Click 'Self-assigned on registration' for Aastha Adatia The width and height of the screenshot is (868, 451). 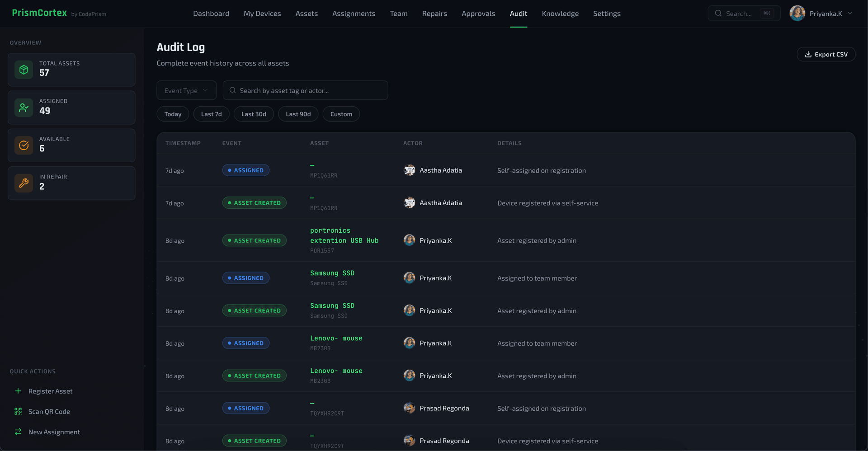pos(541,170)
